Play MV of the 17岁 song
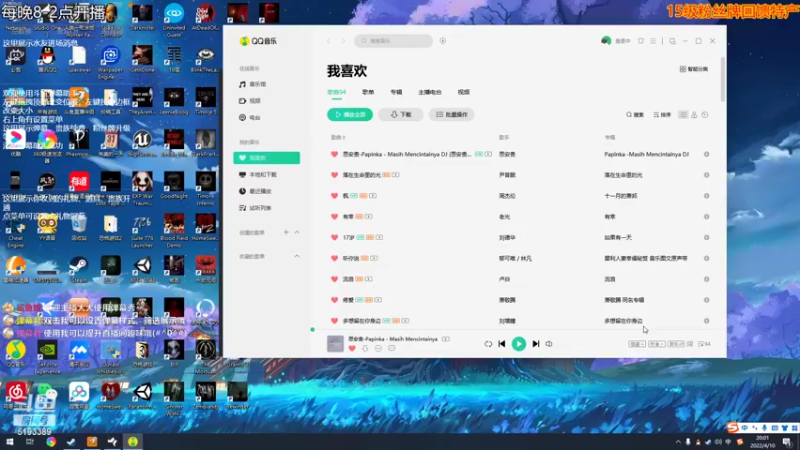The height and width of the screenshot is (450, 800). [379, 238]
